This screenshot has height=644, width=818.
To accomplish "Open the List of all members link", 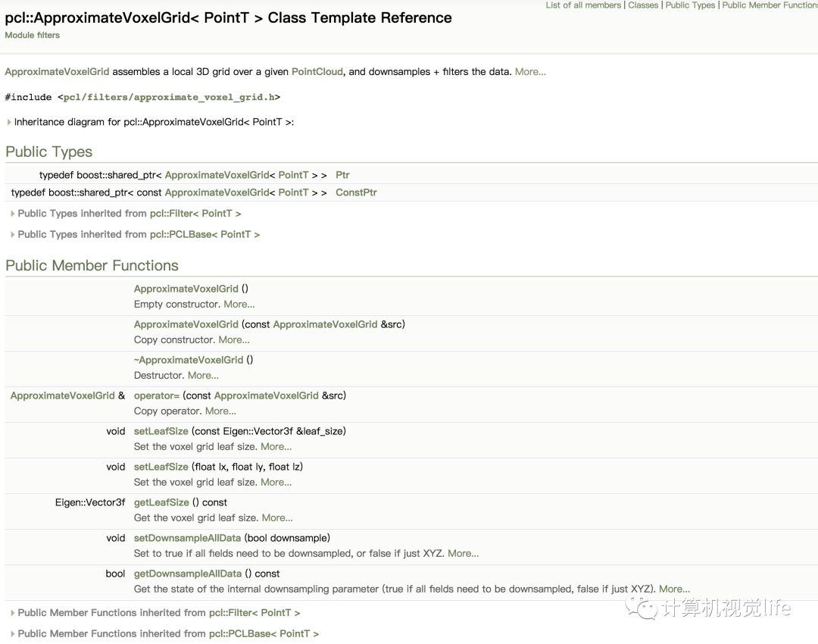I will (584, 5).
